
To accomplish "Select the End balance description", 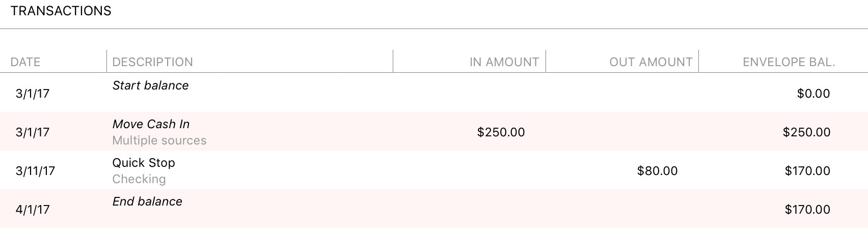I will point(147,201).
